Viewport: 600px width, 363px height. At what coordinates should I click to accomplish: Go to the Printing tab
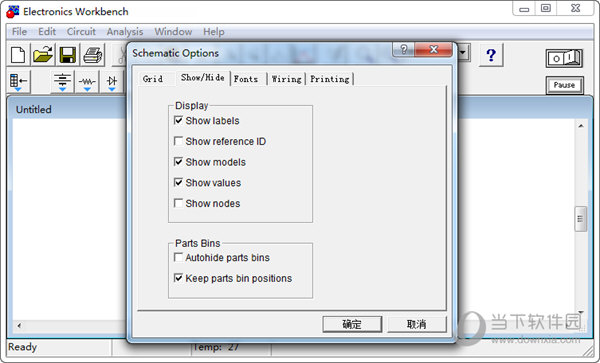coord(329,79)
